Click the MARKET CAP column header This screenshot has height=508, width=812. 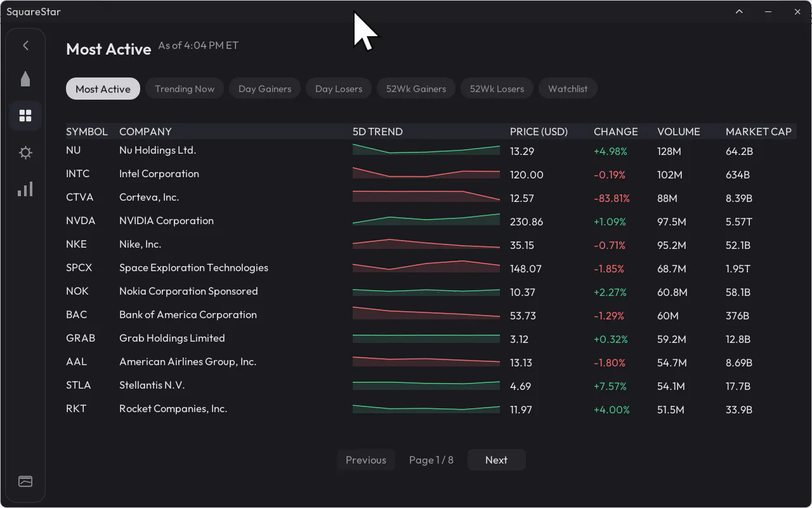pyautogui.click(x=758, y=131)
